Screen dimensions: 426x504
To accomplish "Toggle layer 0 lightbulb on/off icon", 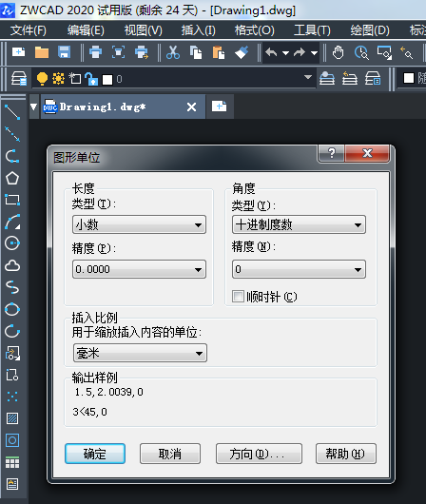I will click(42, 78).
